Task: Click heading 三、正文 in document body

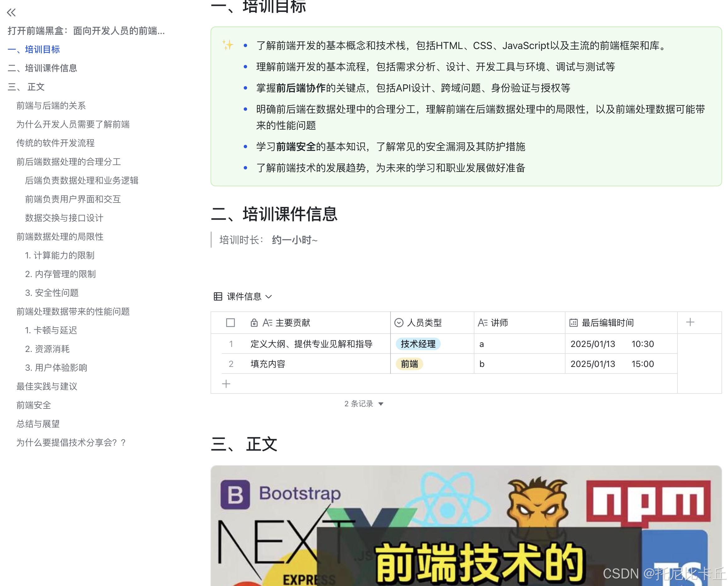Action: pyautogui.click(x=244, y=444)
